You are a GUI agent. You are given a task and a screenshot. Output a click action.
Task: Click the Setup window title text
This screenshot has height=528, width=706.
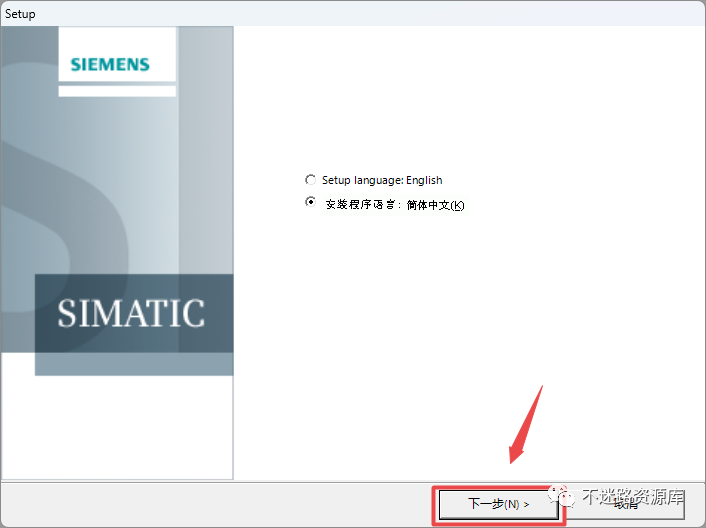[20, 14]
